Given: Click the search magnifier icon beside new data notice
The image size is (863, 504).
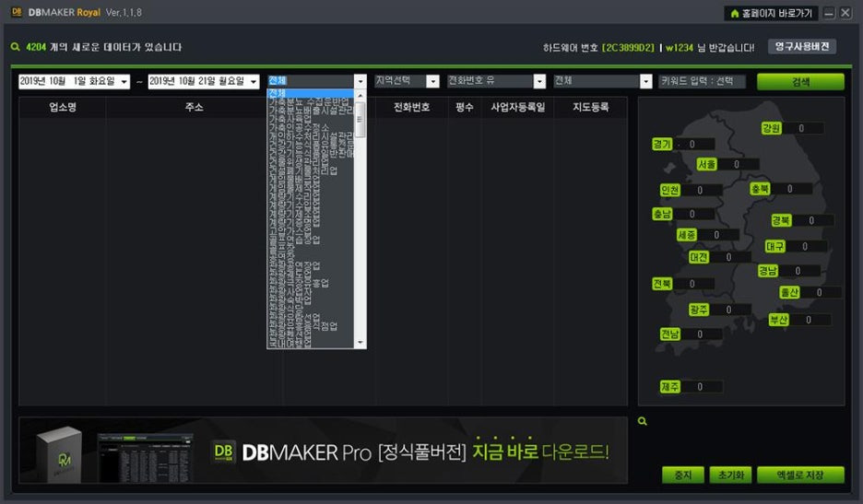Looking at the screenshot, I should click(x=16, y=47).
